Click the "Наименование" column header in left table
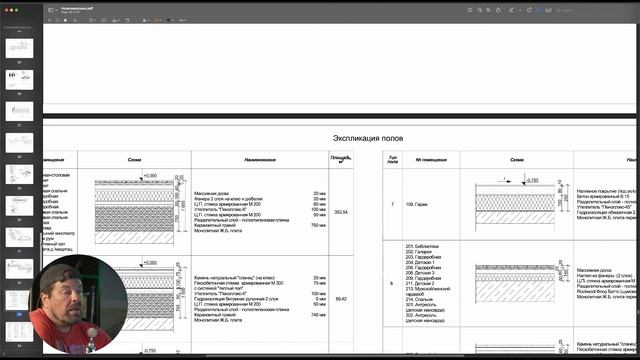This screenshot has width=640, height=360. (260, 160)
